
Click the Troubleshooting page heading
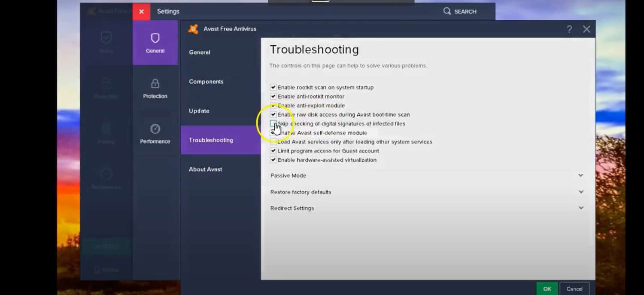(x=314, y=50)
